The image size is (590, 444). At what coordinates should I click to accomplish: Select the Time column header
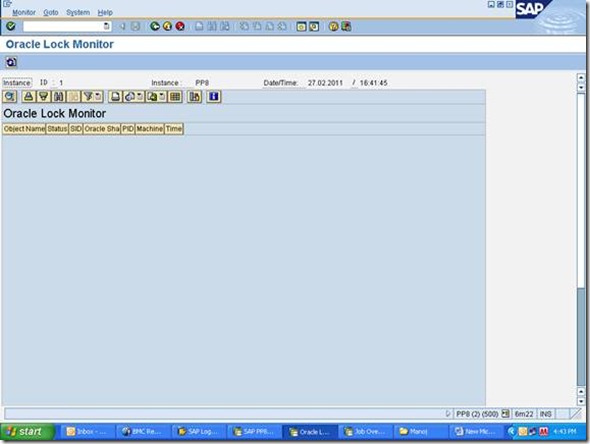click(174, 129)
